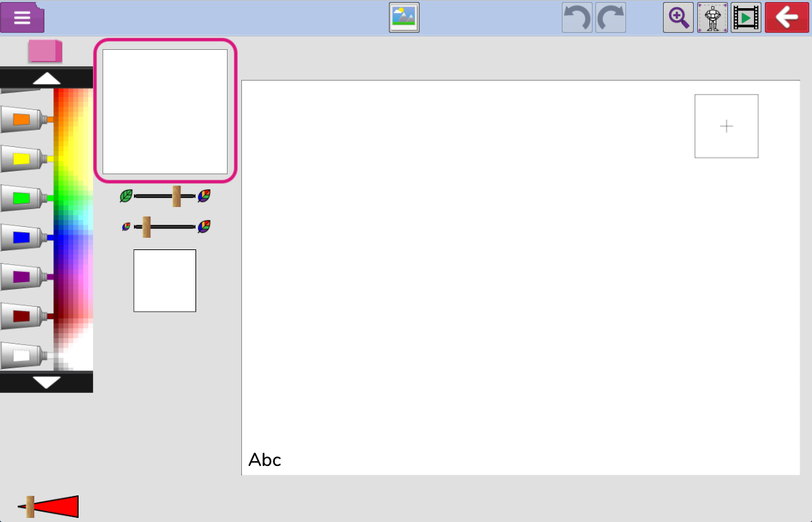Choose the green paint tube
Screen dimensions: 812x522
(x=26, y=198)
